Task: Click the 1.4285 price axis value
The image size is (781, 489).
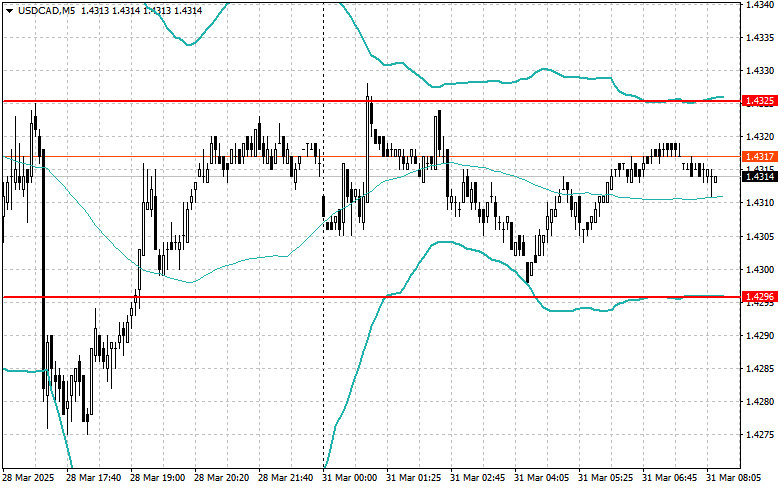Action: [x=760, y=369]
